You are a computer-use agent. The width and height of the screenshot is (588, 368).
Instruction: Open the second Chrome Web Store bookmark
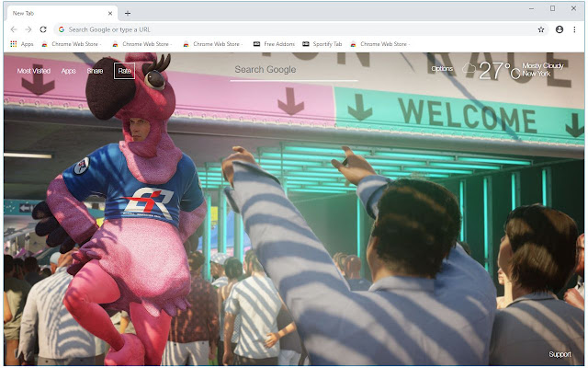pos(142,44)
